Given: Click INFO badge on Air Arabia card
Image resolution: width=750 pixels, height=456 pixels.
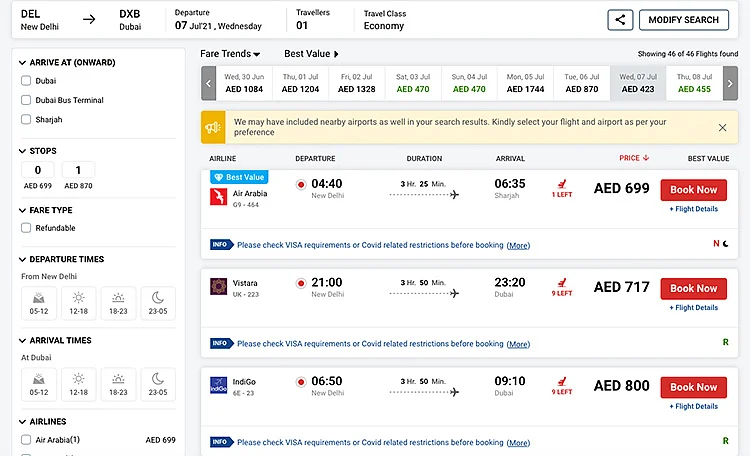Looking at the screenshot, I should 221,245.
